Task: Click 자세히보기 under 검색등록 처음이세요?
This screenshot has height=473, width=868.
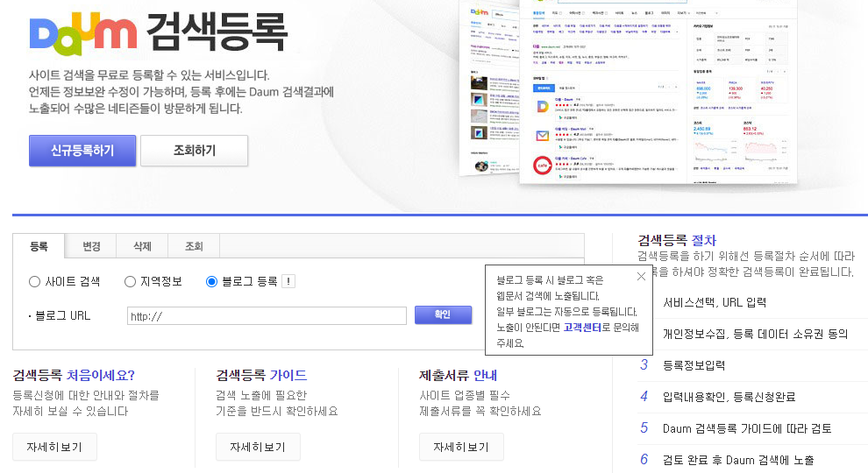Action: pos(55,447)
